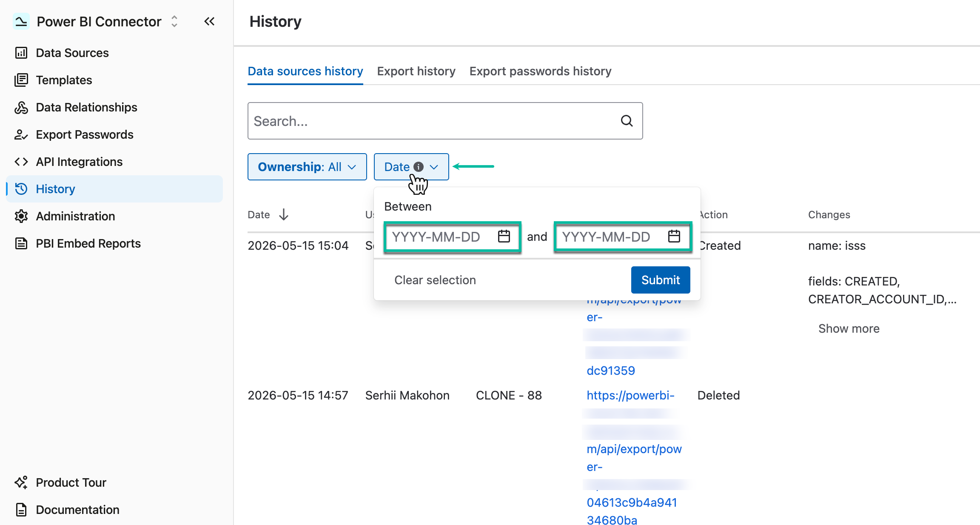The height and width of the screenshot is (525, 980).
Task: Toggle the Date filter dropdown
Action: tap(411, 167)
